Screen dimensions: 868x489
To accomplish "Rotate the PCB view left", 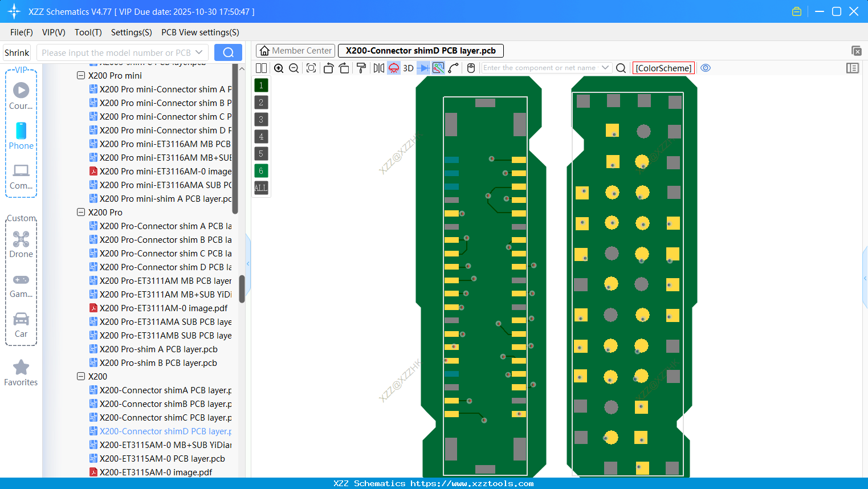I will 329,68.
